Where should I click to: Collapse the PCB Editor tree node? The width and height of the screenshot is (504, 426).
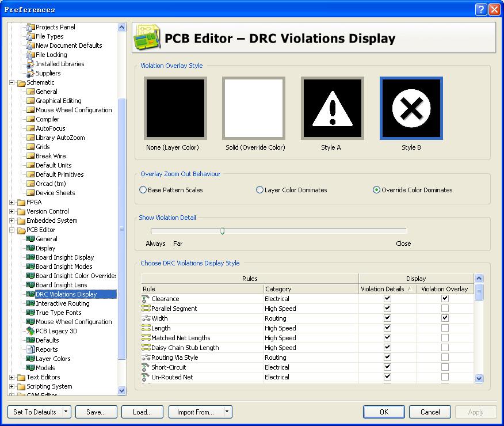tap(12, 230)
